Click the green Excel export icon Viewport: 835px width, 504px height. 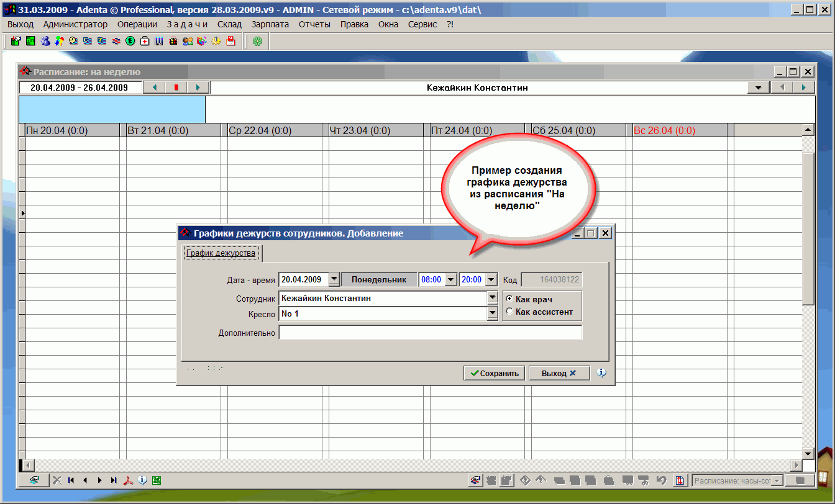(157, 480)
